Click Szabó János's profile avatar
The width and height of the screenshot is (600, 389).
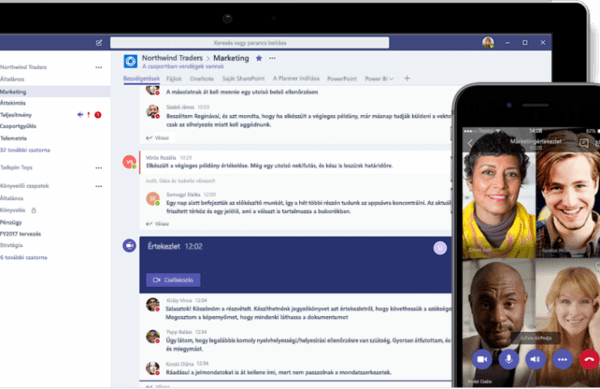pos(153,111)
